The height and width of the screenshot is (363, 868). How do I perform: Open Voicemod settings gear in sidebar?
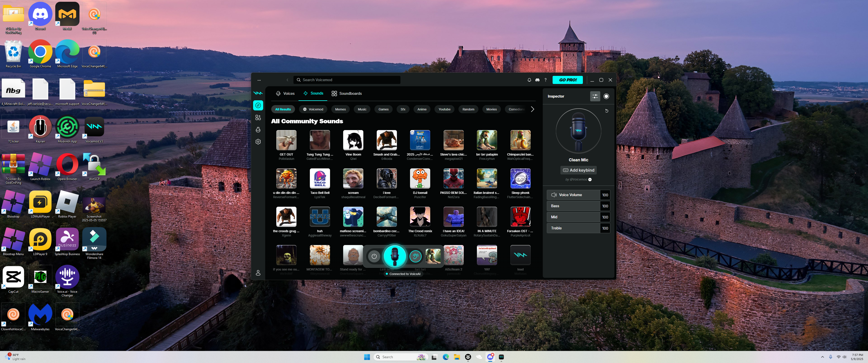pos(258,142)
